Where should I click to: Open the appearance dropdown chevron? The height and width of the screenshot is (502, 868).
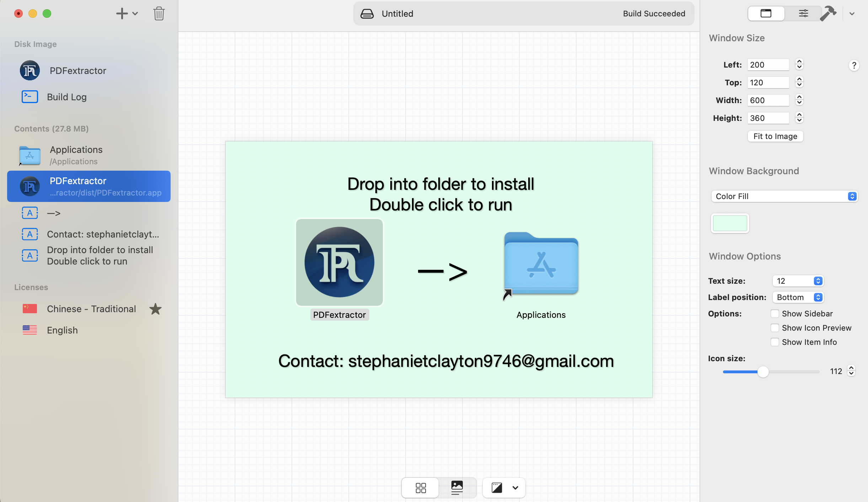(515, 488)
